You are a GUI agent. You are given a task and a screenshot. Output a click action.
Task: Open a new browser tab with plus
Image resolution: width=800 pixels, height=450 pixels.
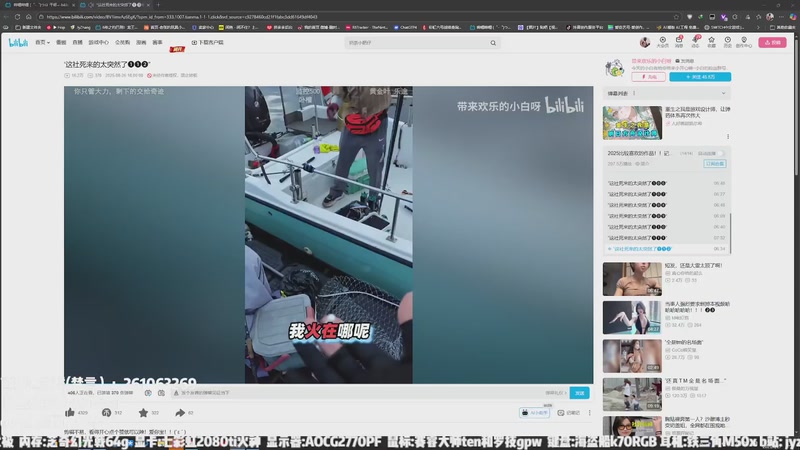click(x=158, y=5)
